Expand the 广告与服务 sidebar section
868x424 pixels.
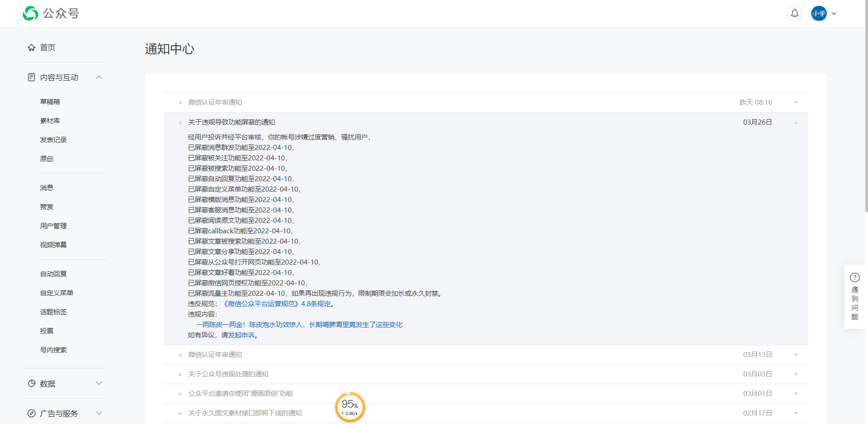pyautogui.click(x=99, y=414)
